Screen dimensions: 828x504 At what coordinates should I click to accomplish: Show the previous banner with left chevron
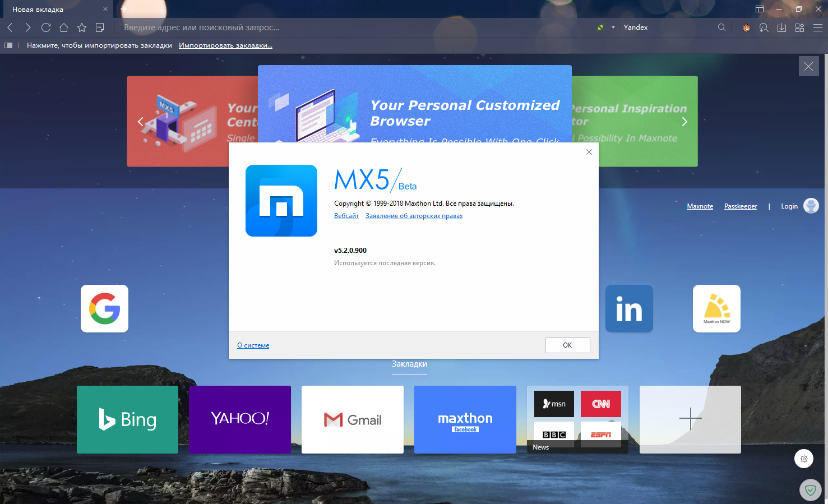coord(141,122)
